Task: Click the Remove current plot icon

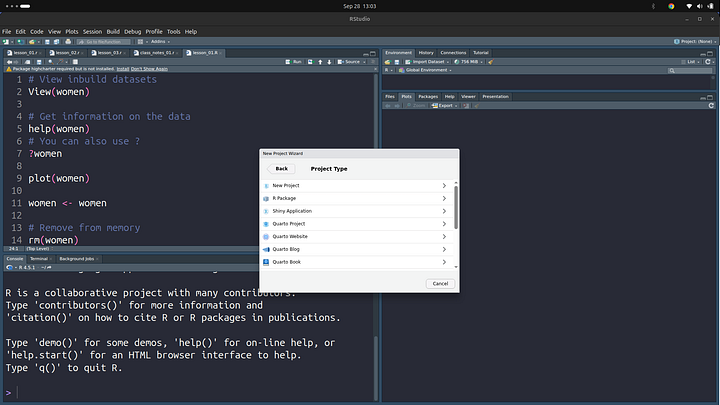Action: tap(466, 106)
